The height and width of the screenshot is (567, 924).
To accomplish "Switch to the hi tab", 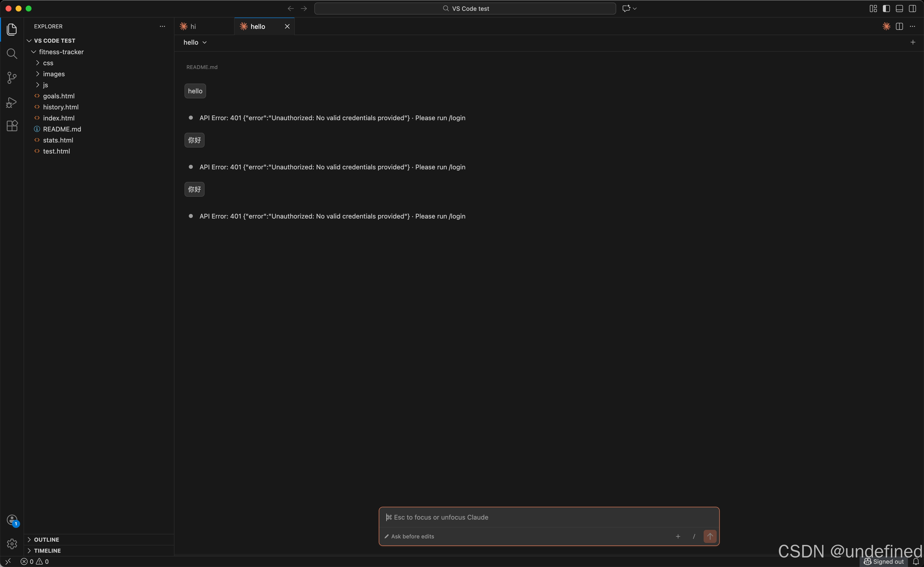I will (193, 26).
